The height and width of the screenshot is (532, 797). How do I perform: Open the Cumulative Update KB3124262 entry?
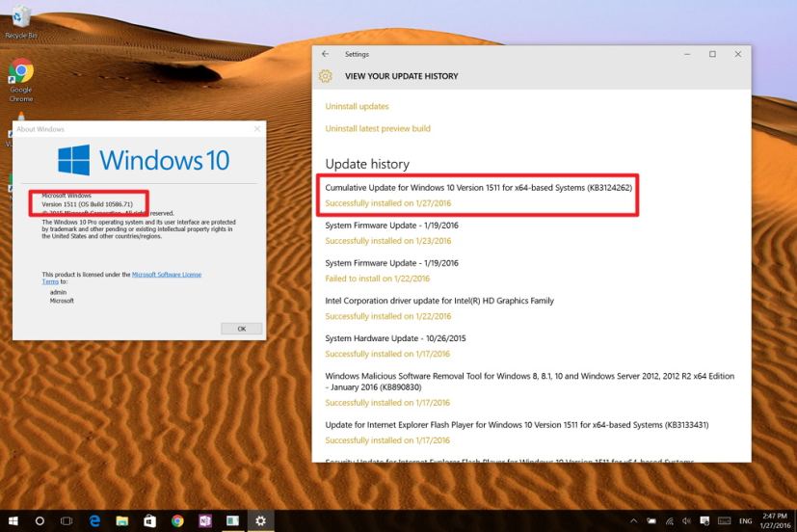[478, 188]
